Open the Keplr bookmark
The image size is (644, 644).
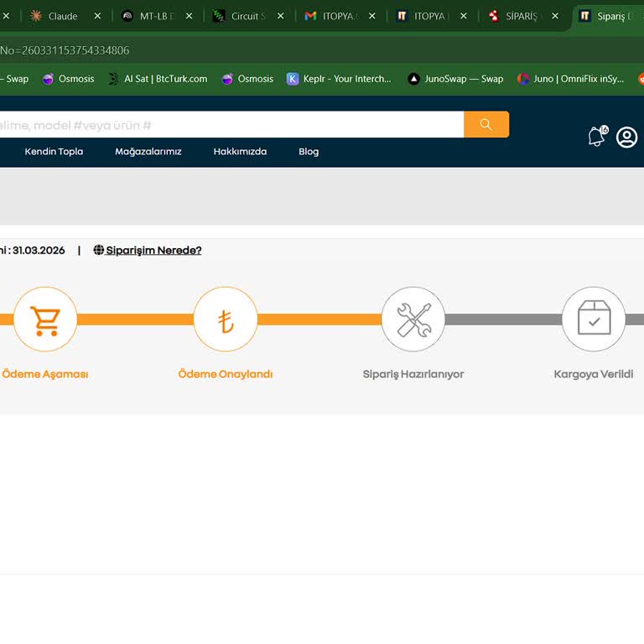pyautogui.click(x=339, y=79)
